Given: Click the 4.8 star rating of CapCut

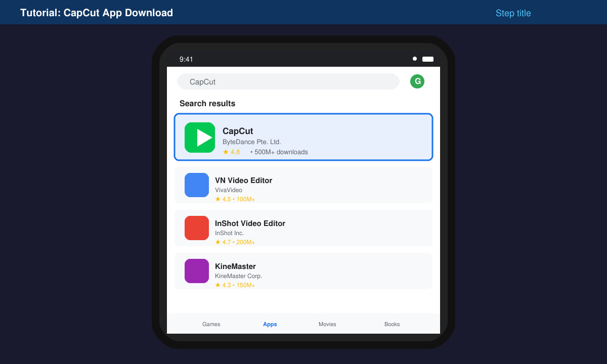Looking at the screenshot, I should (231, 152).
